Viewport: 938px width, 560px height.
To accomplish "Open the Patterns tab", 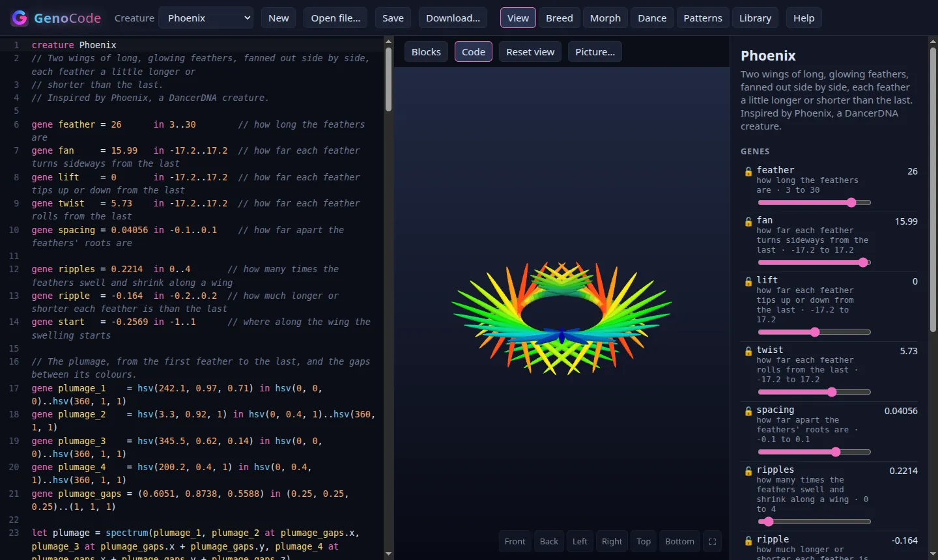I will 703,18.
